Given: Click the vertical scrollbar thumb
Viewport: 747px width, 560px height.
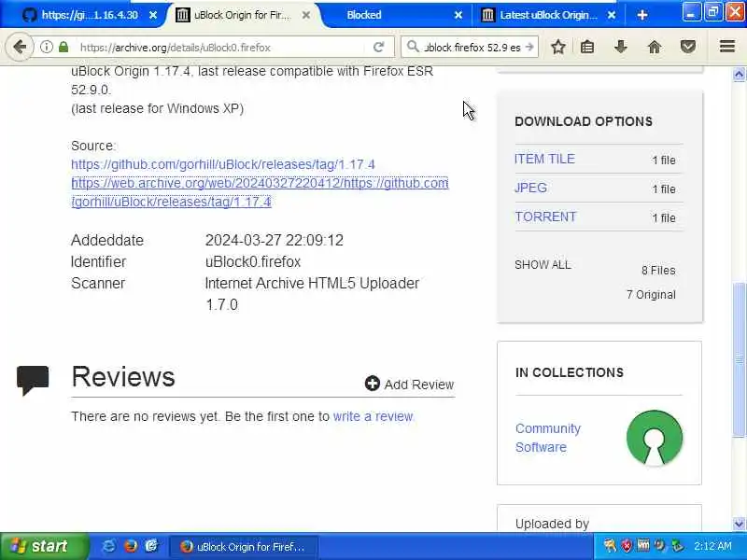Looking at the screenshot, I should pyautogui.click(x=739, y=359).
